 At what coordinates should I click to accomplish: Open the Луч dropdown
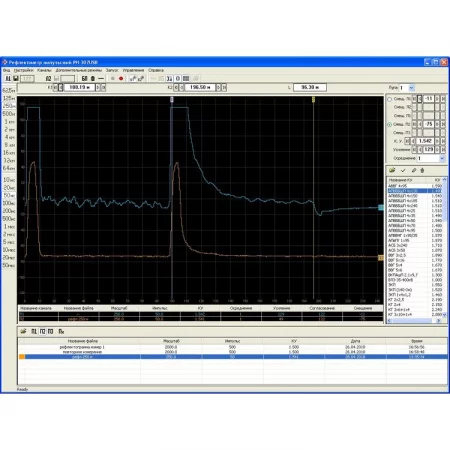(x=412, y=88)
